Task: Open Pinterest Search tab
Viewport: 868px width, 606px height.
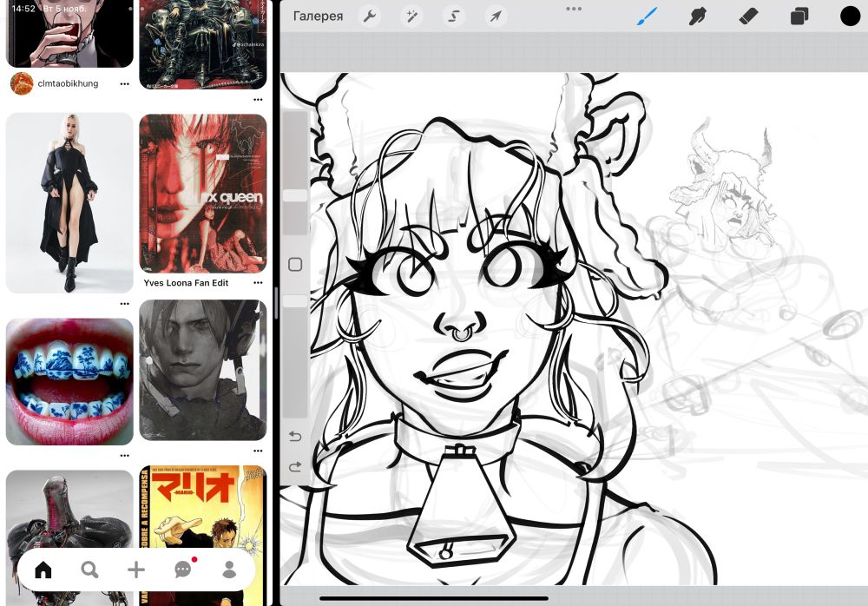Action: click(x=89, y=570)
